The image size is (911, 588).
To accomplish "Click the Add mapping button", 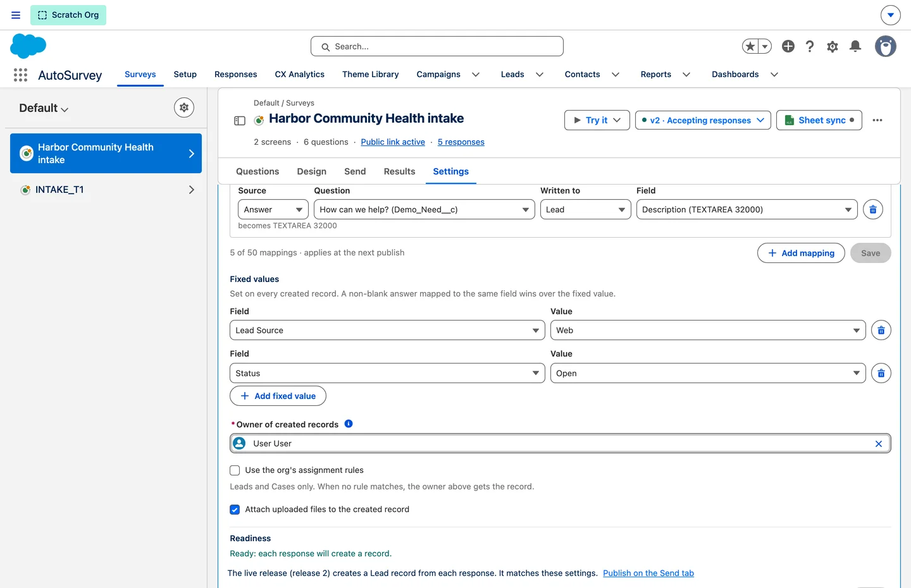I will (801, 253).
